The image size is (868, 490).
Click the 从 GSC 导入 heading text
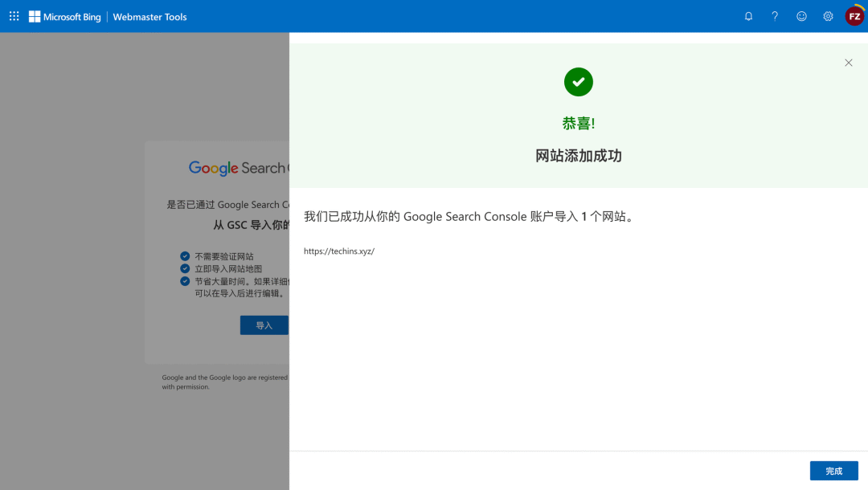point(252,225)
